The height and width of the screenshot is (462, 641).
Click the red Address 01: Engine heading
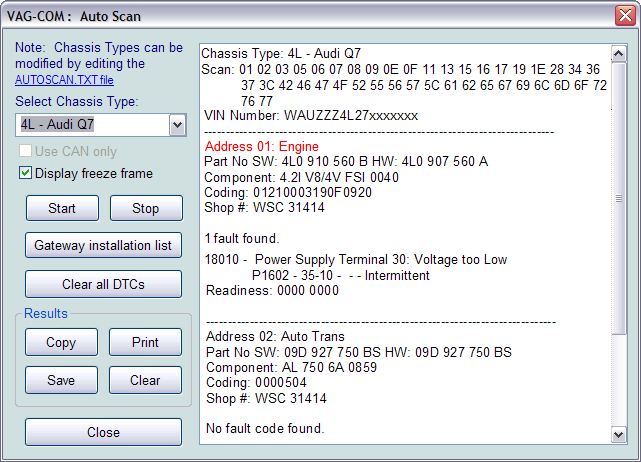tap(262, 146)
